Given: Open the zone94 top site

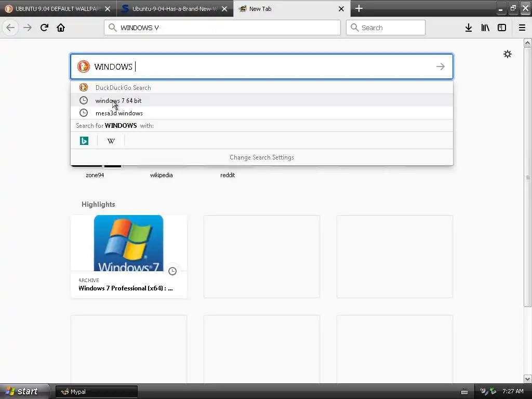Looking at the screenshot, I should pos(95,175).
